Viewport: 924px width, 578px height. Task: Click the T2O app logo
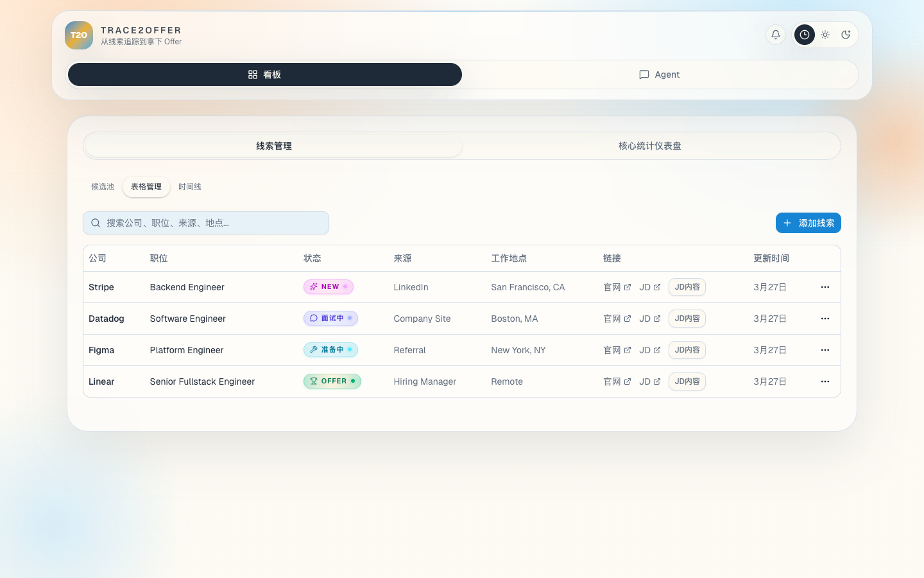pyautogui.click(x=79, y=35)
